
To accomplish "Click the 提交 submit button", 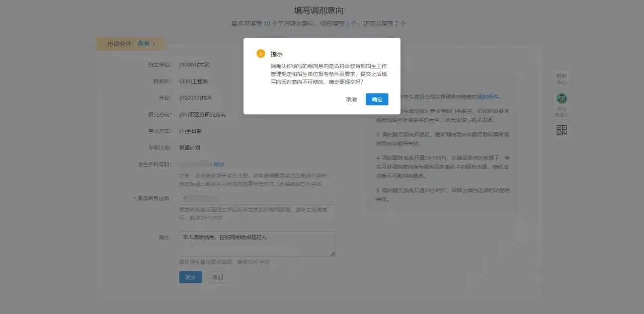I will click(x=190, y=277).
